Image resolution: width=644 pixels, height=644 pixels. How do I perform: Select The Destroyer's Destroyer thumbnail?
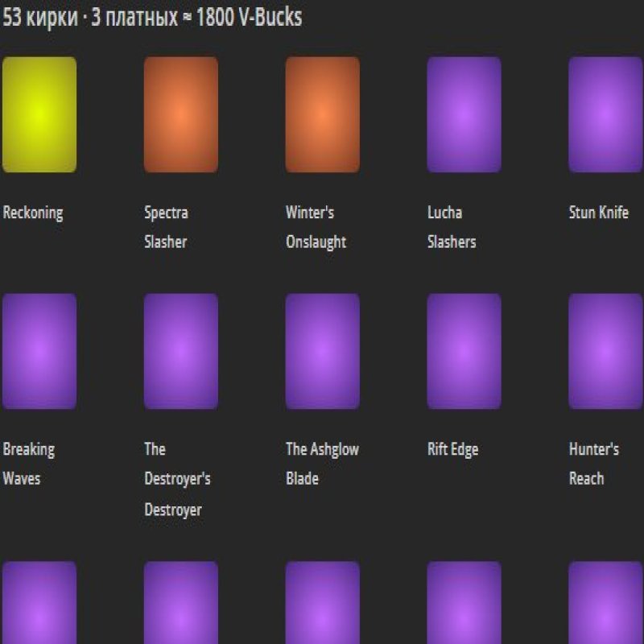coord(180,349)
